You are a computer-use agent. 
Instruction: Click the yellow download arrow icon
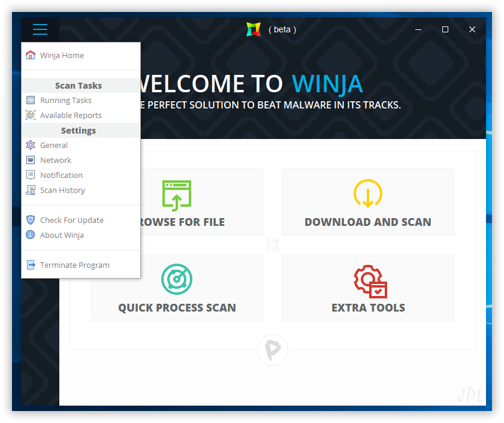coord(368,194)
